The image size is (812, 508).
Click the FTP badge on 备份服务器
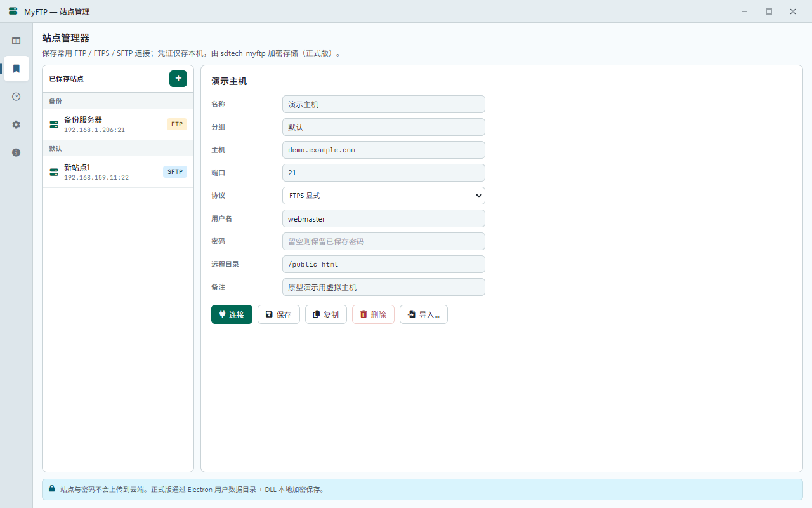click(x=177, y=124)
